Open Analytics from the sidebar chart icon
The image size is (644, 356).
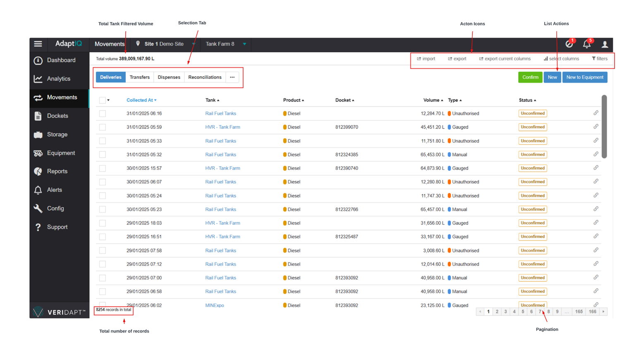click(38, 79)
